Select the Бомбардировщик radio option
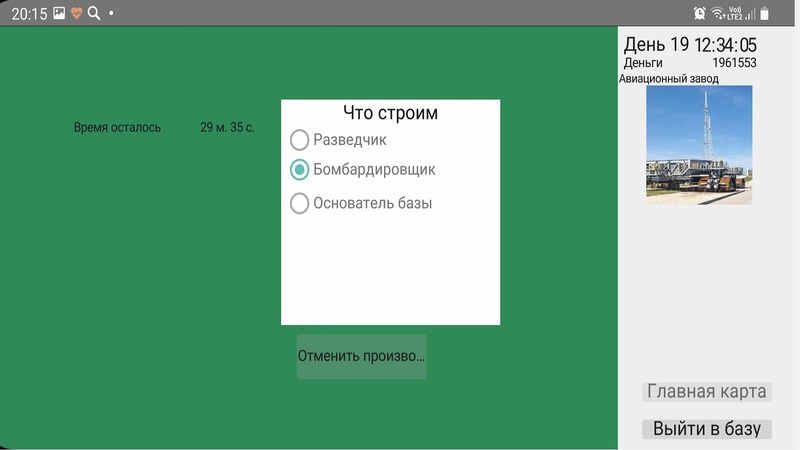Screen dimensions: 800x450 point(299,170)
